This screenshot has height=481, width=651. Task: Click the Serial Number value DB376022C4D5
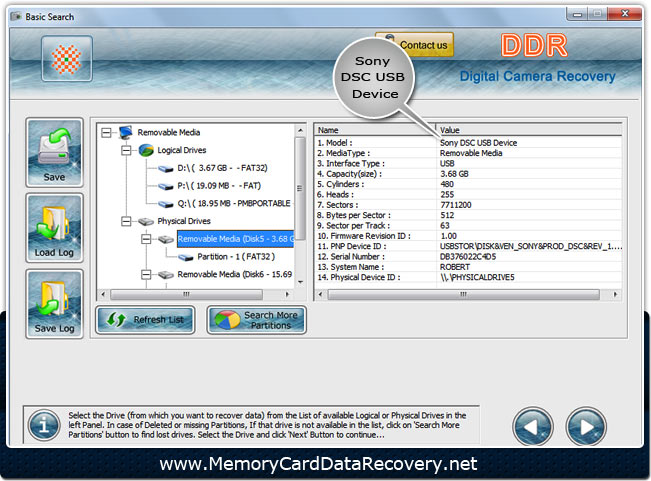point(467,256)
